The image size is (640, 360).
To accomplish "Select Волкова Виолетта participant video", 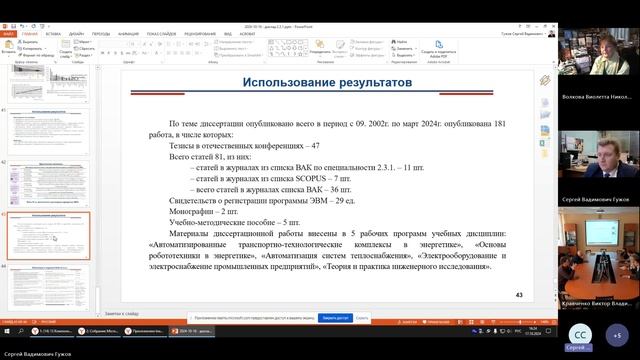I will pos(599,51).
